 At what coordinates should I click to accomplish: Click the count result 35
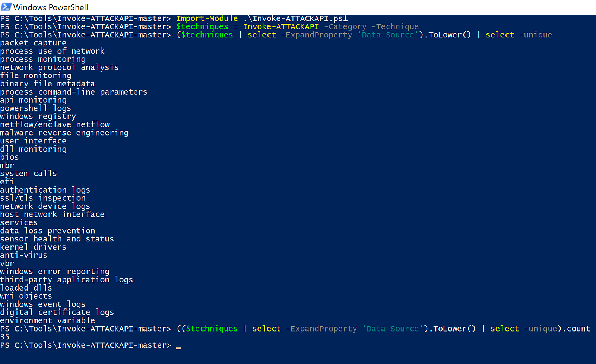coord(5,337)
